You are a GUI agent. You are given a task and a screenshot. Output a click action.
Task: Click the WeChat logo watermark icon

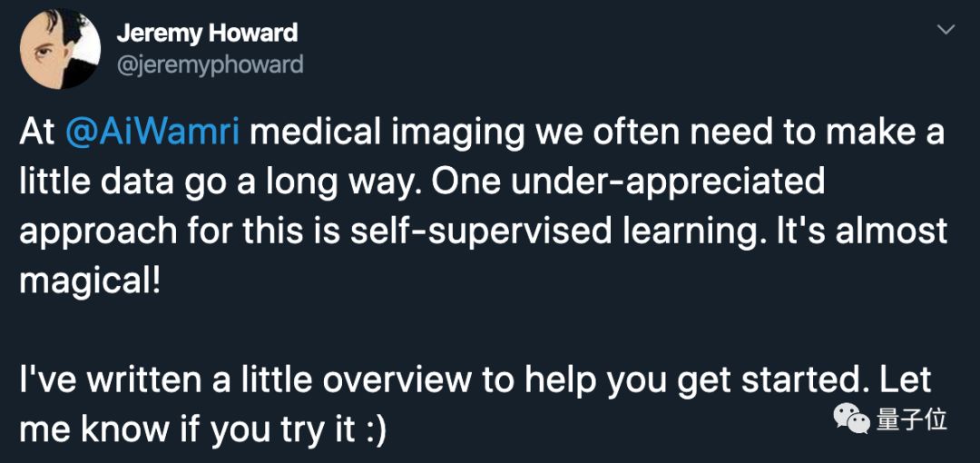852,419
